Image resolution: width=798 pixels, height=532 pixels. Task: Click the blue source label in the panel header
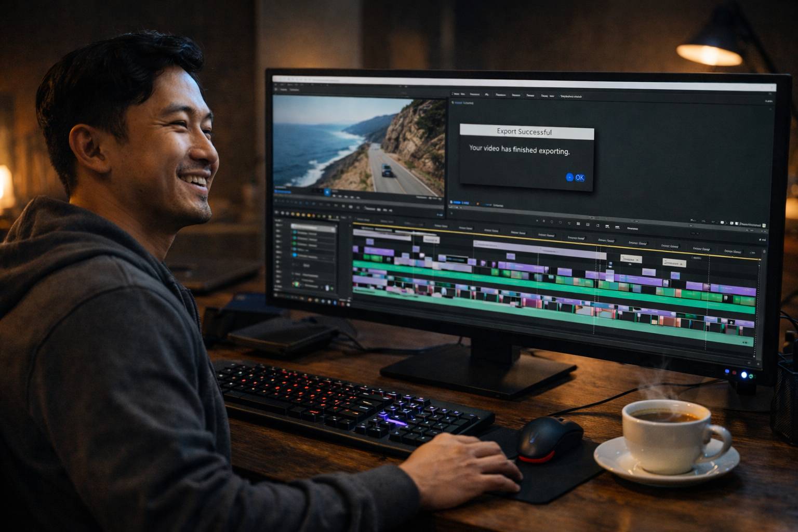pyautogui.click(x=462, y=103)
